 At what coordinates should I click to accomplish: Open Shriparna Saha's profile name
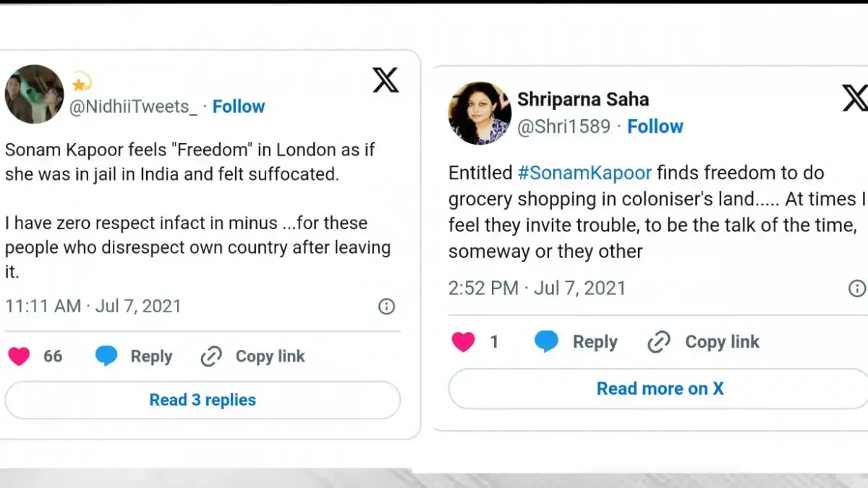tap(583, 99)
